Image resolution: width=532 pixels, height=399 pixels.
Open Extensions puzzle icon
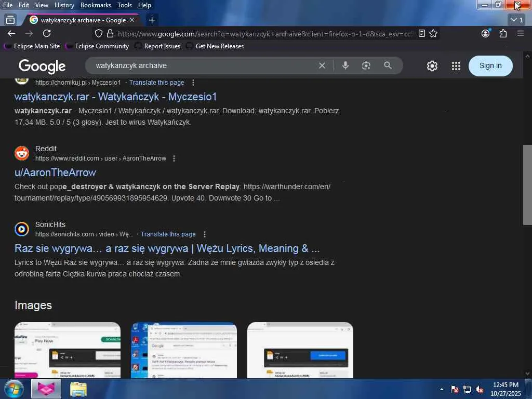(503, 33)
